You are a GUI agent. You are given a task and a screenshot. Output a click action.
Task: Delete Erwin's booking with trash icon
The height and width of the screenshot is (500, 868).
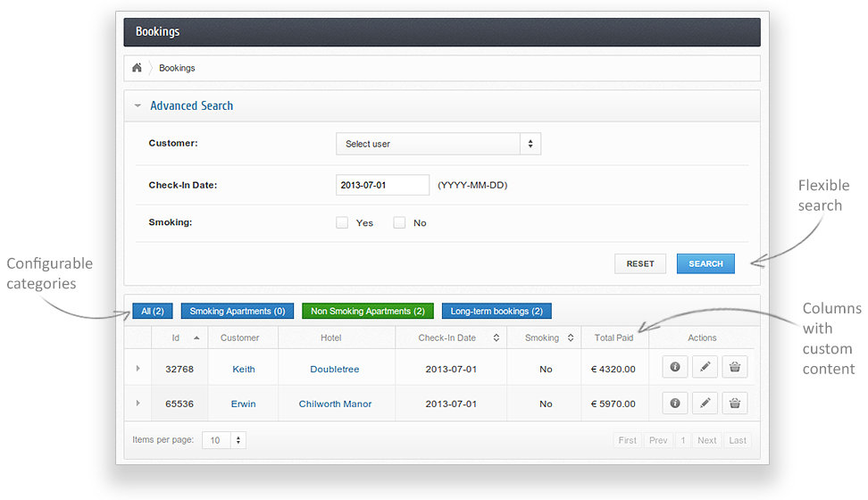(x=735, y=404)
